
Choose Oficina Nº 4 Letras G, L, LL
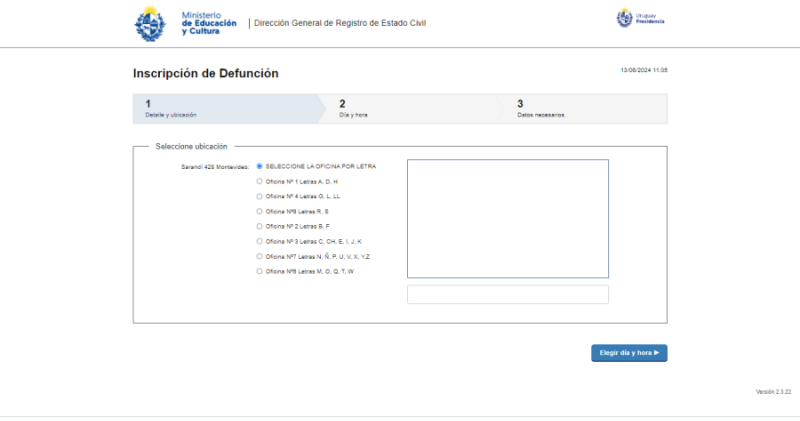click(x=260, y=196)
